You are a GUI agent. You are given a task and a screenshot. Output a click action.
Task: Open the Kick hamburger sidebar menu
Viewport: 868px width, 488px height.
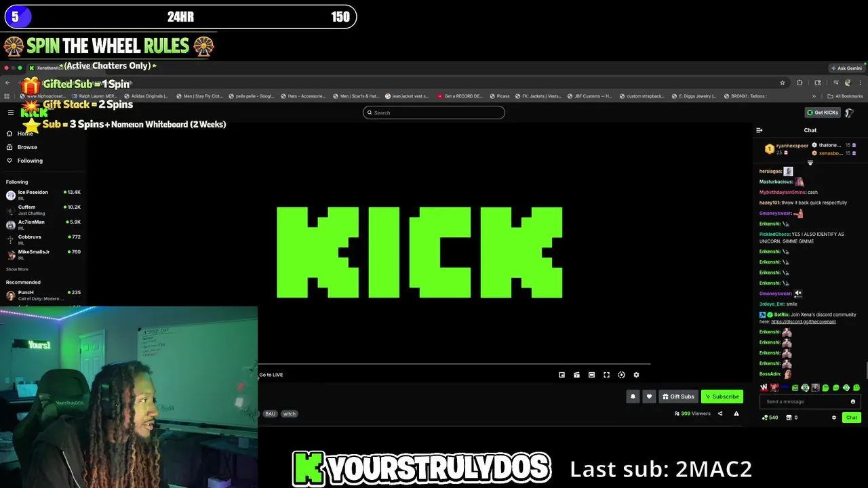[11, 113]
